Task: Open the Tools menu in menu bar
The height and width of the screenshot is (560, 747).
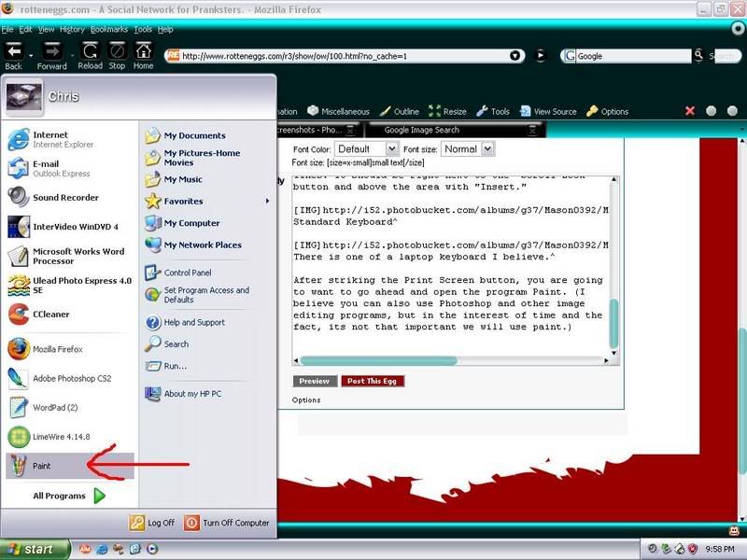Action: click(x=143, y=30)
